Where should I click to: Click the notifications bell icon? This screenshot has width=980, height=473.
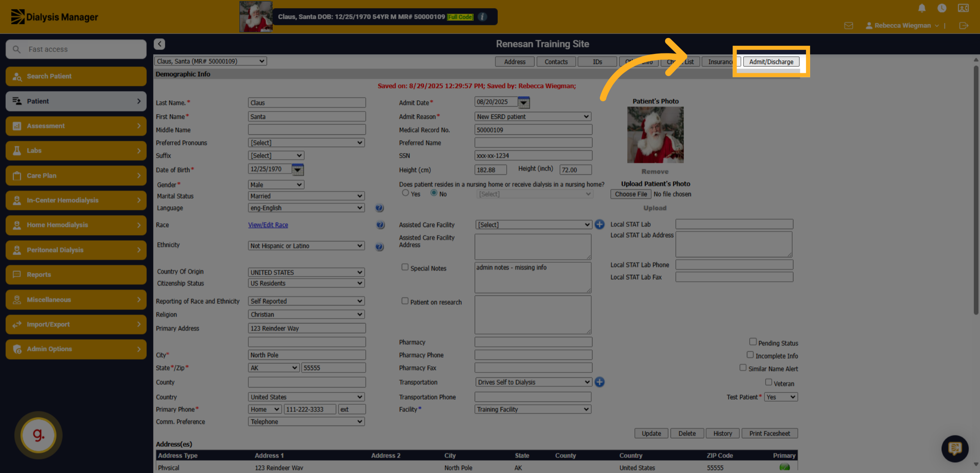[922, 8]
